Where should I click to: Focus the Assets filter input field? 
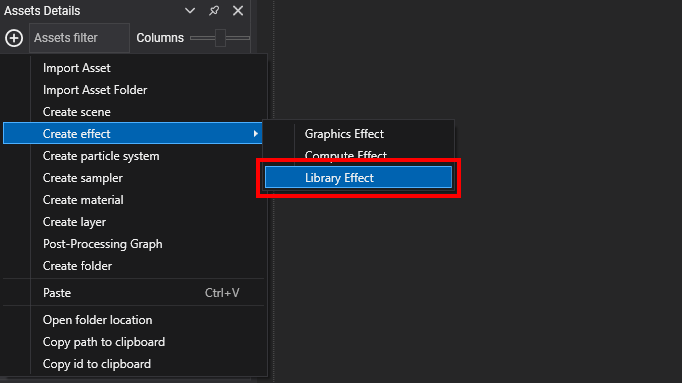tap(79, 38)
